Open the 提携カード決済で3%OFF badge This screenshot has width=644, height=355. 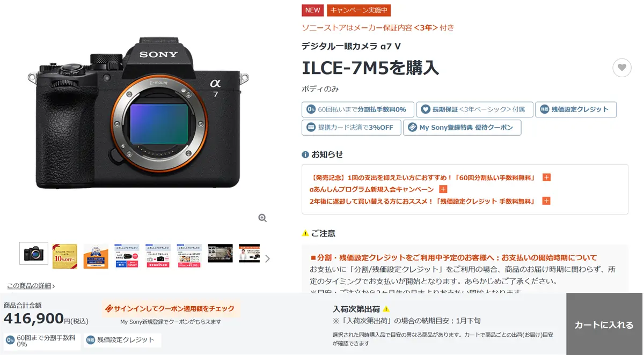tap(351, 128)
